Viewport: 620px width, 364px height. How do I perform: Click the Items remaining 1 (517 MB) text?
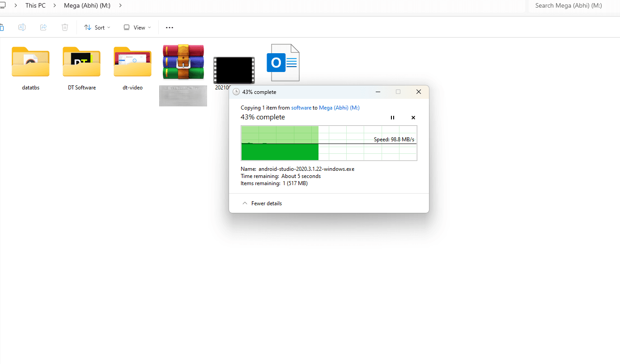pos(274,183)
